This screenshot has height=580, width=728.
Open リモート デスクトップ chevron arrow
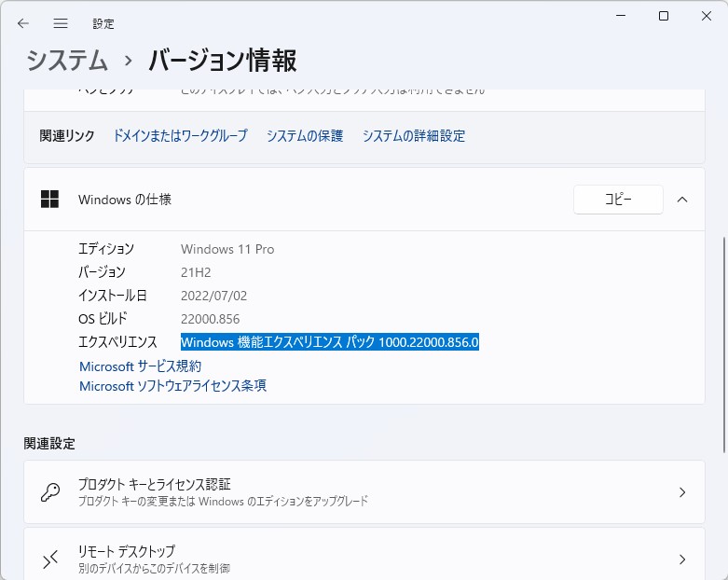tap(682, 559)
